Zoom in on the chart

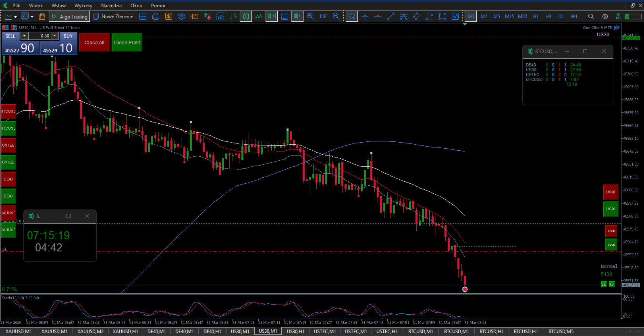310,17
